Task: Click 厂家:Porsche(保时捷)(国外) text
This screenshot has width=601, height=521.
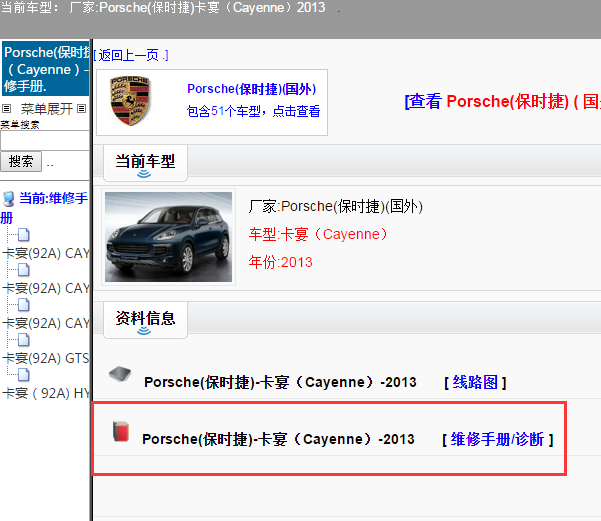Action: tap(336, 207)
